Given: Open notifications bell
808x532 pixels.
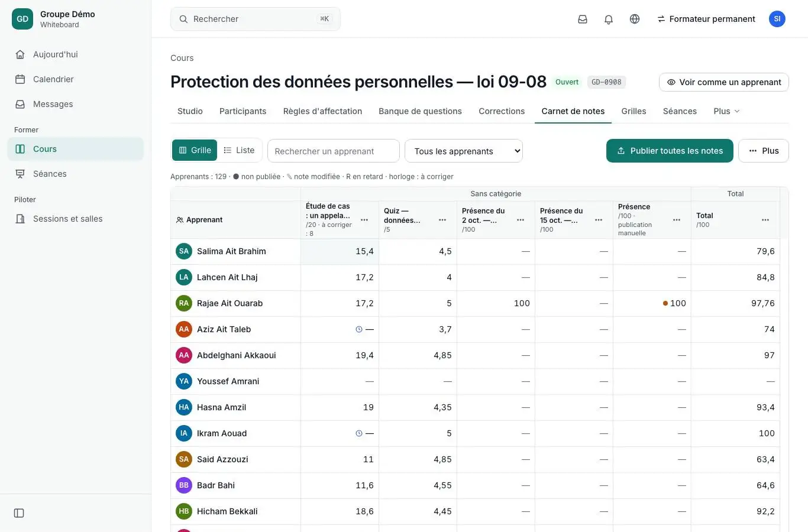Looking at the screenshot, I should pos(609,19).
